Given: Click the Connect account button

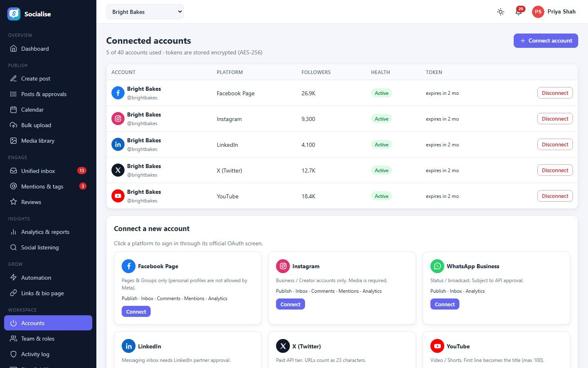Looking at the screenshot, I should coord(546,40).
